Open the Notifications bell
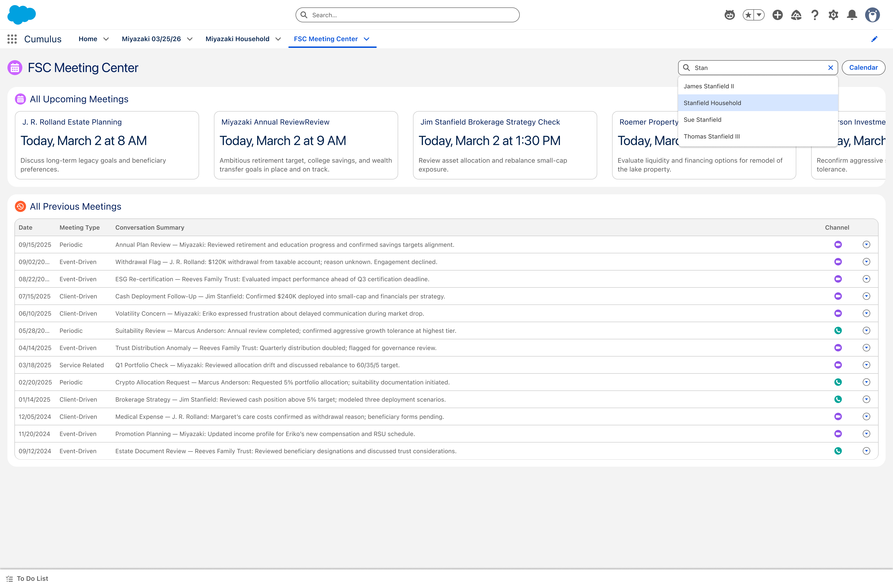 coord(852,15)
